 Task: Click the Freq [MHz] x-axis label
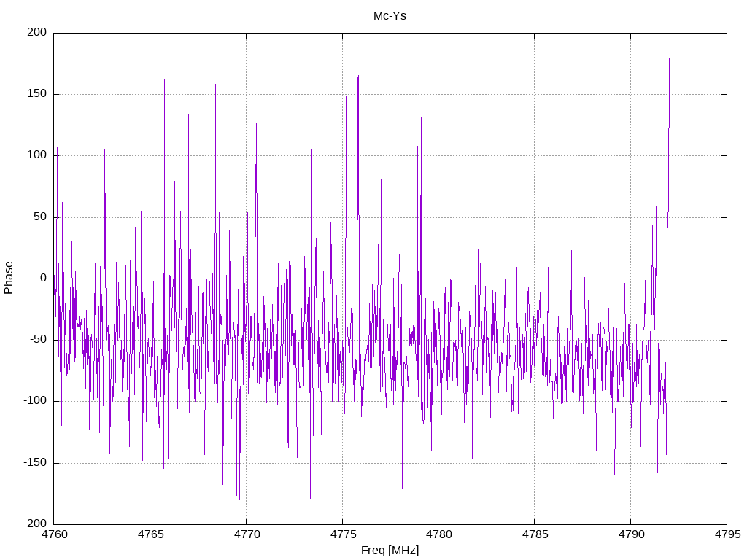(390, 551)
